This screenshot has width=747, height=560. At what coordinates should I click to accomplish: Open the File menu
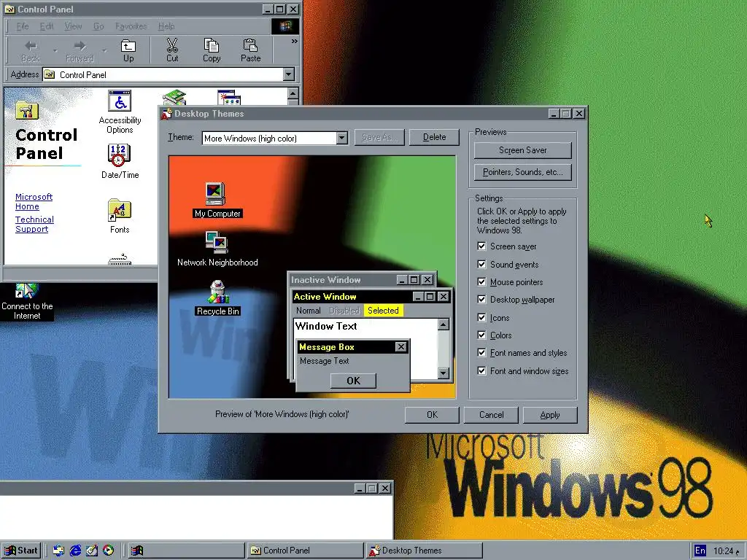click(23, 26)
